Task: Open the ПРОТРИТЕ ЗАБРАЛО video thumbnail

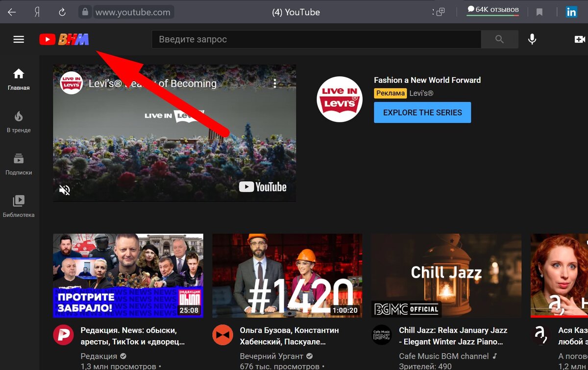Action: (x=128, y=276)
